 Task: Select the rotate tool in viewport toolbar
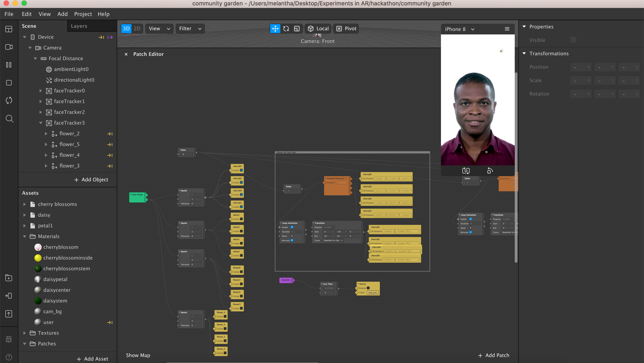[286, 29]
